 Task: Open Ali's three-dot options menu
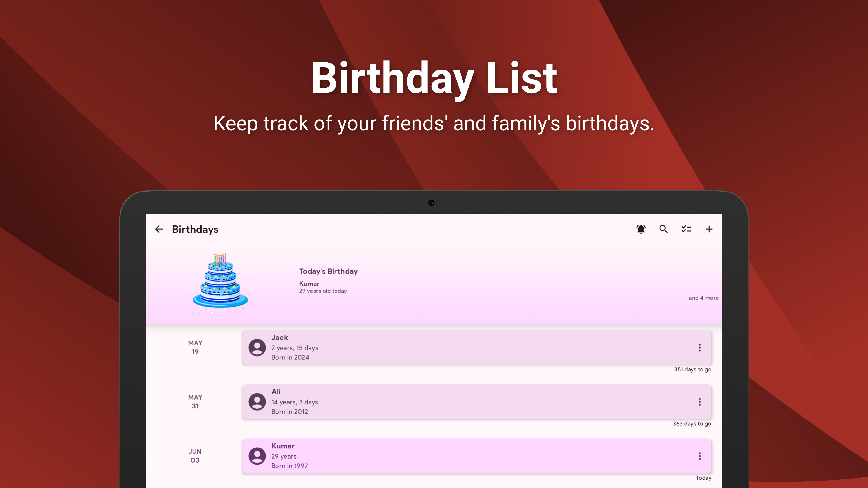[x=700, y=402]
